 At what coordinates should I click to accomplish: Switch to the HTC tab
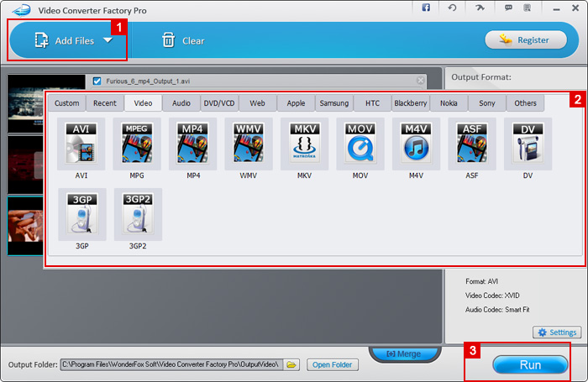tap(372, 103)
